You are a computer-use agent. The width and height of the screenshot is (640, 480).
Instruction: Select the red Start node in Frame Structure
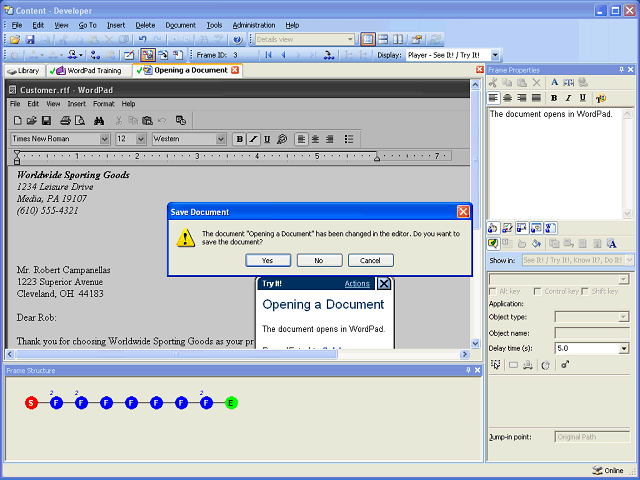(x=31, y=403)
